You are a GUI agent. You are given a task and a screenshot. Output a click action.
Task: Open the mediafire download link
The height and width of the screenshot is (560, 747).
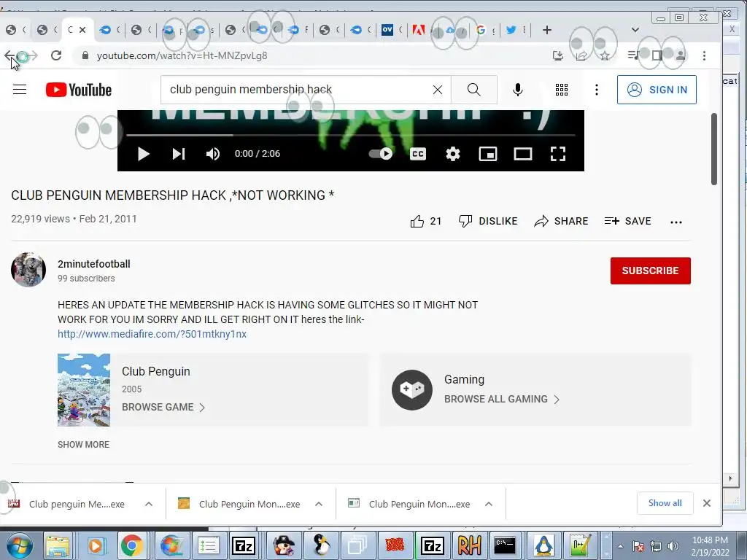click(152, 334)
